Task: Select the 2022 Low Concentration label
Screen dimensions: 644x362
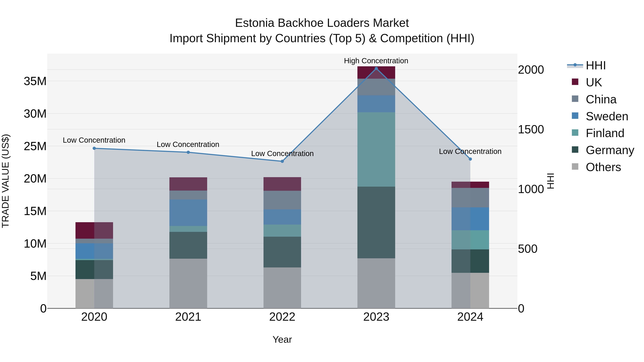Action: click(x=282, y=154)
